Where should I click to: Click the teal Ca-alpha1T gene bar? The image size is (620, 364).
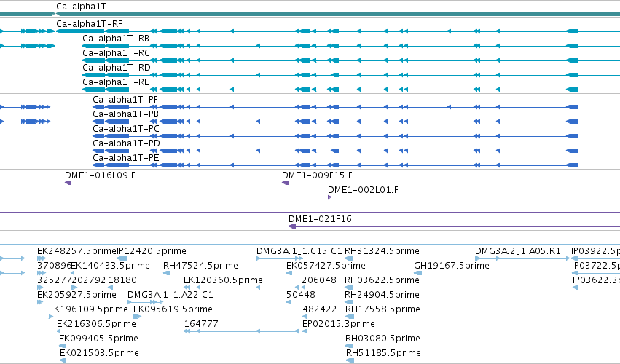[x=338, y=15]
